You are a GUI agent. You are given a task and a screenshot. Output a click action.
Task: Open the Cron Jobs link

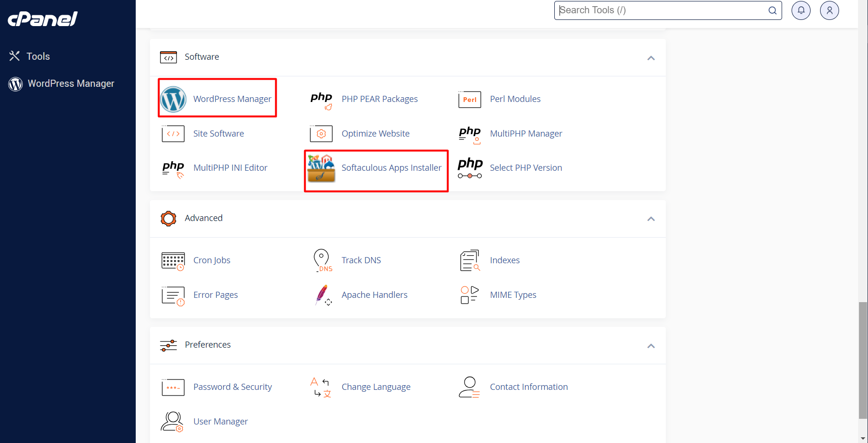[212, 260]
